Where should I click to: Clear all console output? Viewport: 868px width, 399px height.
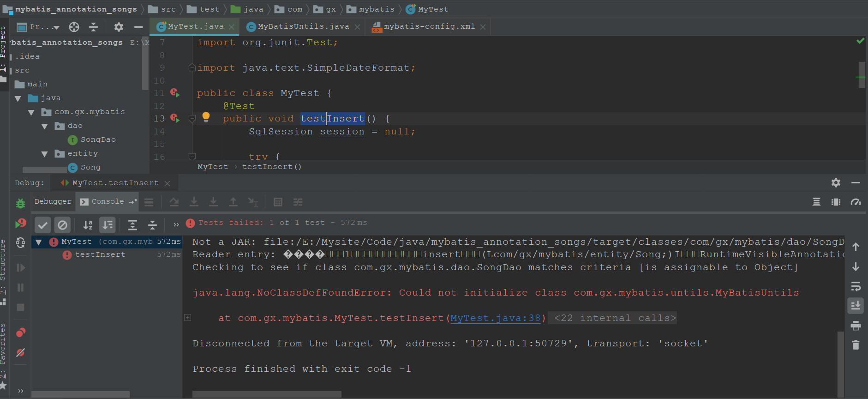coord(856,345)
